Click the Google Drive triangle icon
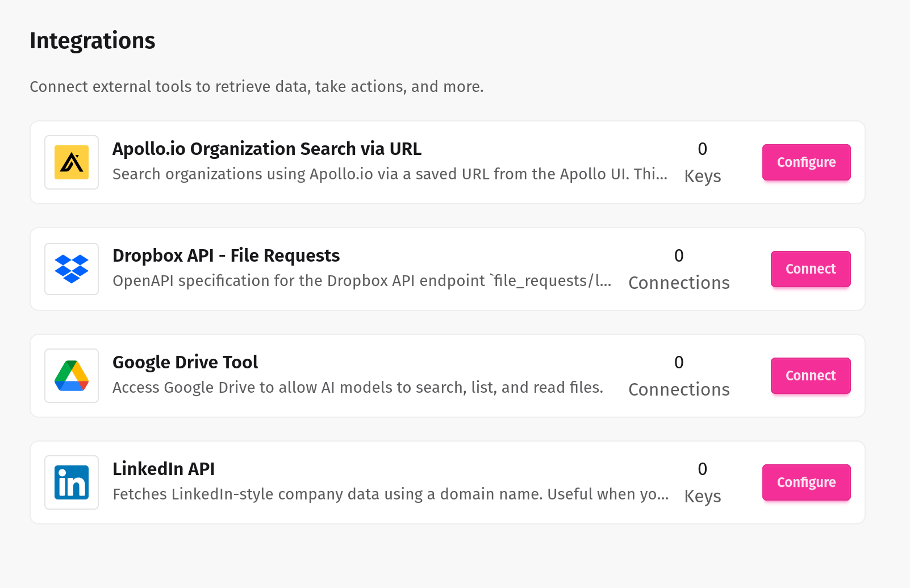The width and height of the screenshot is (910, 588). (x=71, y=375)
